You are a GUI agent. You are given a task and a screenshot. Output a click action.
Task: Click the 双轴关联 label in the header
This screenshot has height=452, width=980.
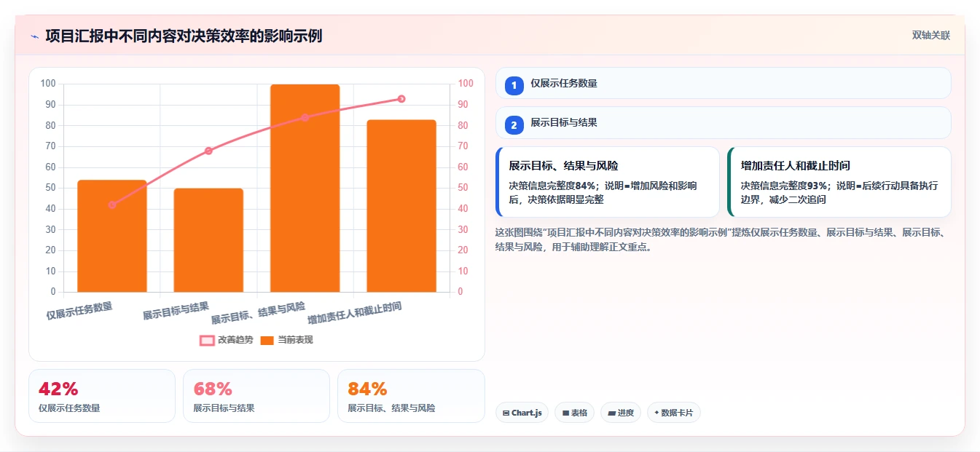point(930,36)
